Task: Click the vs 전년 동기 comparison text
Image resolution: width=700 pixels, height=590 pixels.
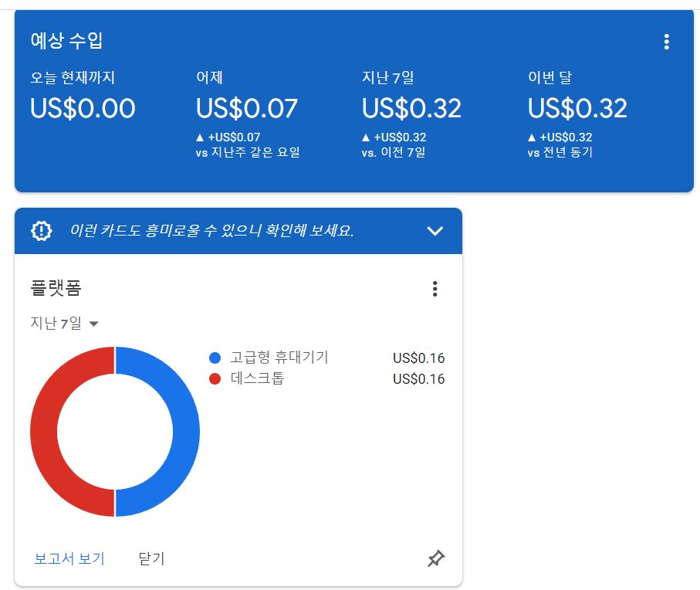Action: coord(560,152)
